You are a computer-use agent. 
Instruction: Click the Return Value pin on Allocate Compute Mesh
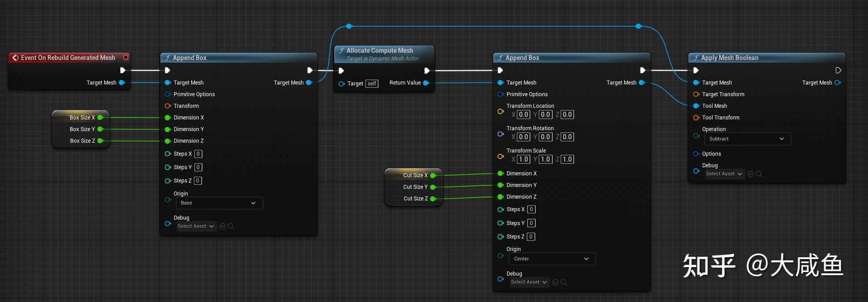click(x=426, y=83)
